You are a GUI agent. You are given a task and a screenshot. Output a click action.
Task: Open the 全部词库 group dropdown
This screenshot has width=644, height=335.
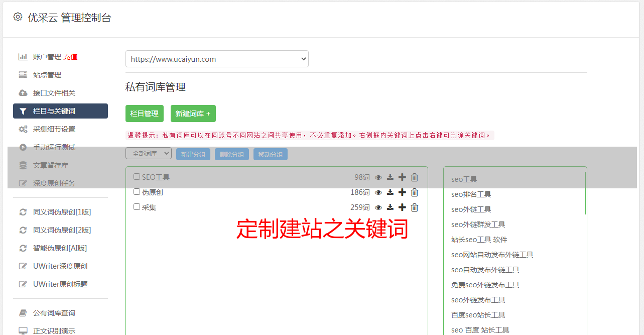[x=149, y=153]
